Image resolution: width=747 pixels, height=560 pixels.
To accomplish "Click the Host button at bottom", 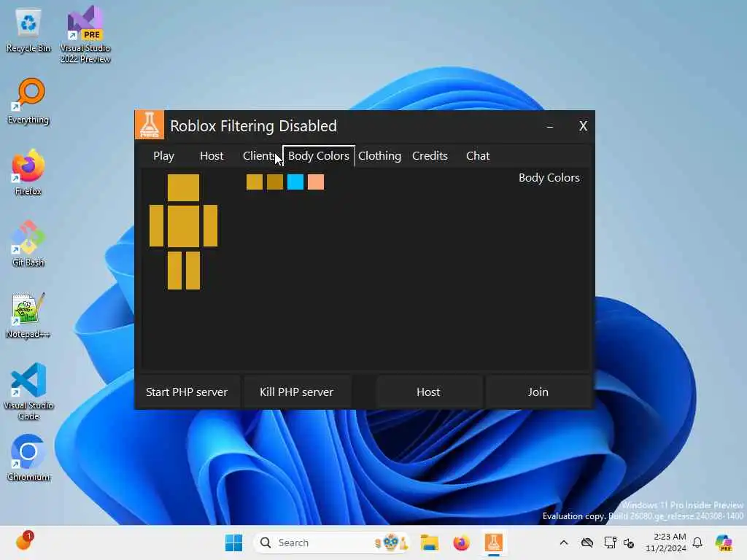I will pyautogui.click(x=428, y=392).
